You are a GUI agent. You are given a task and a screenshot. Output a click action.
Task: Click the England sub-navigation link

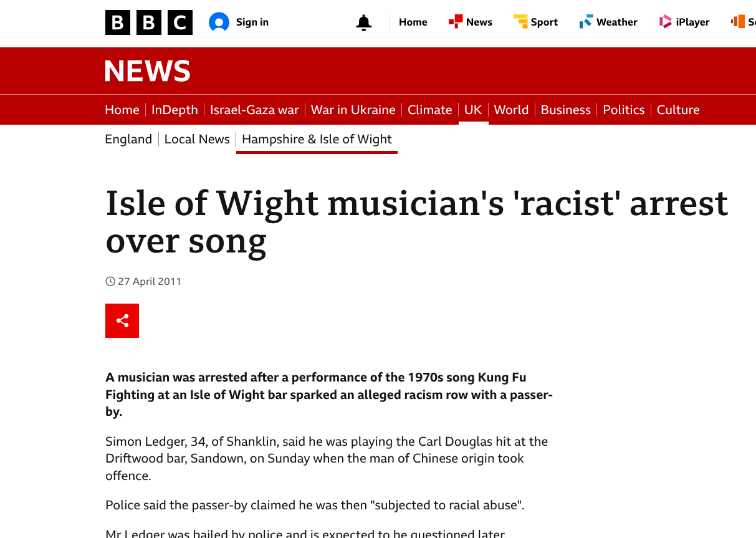(128, 139)
